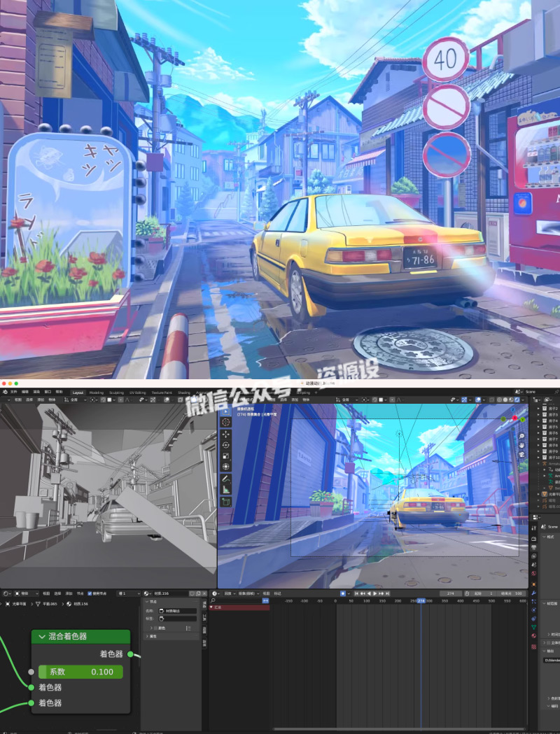Select the Measure tool in viewport toolbar
560x734 pixels.
pos(225,490)
